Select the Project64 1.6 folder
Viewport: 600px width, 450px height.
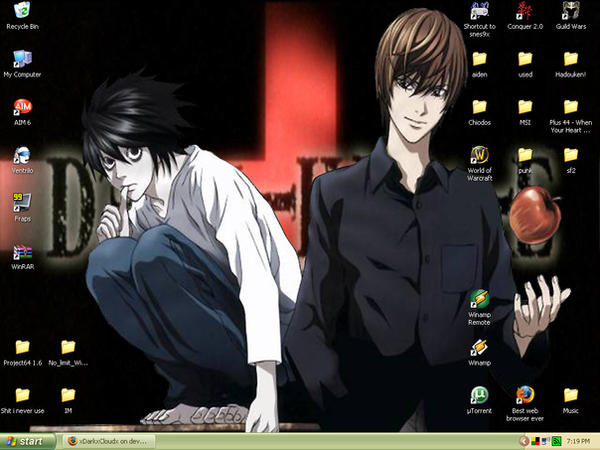(22, 347)
